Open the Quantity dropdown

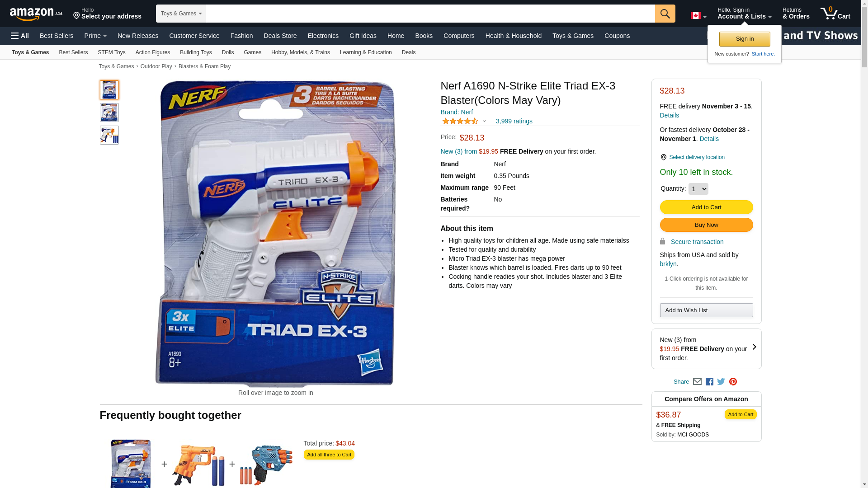pos(698,189)
